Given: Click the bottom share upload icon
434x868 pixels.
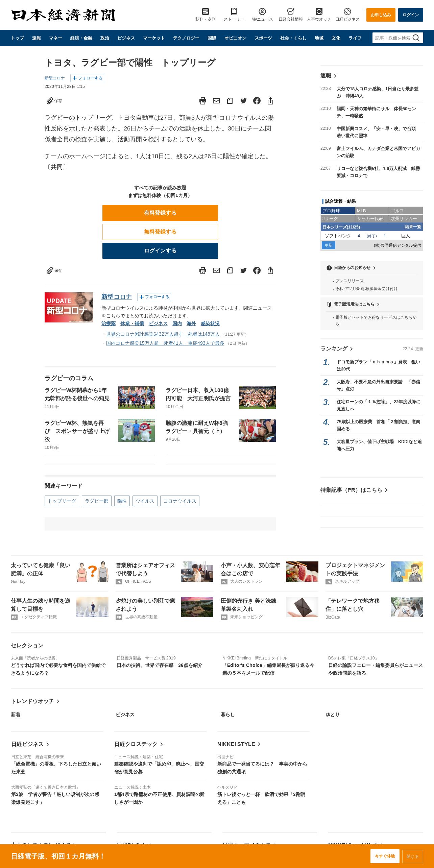Looking at the screenshot, I should pyautogui.click(x=270, y=270).
